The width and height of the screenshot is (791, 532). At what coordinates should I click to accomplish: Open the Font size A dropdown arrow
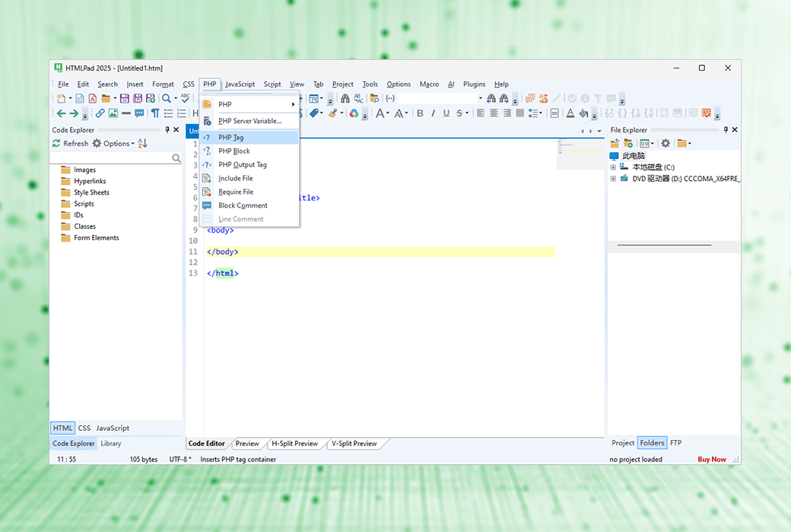tap(387, 113)
